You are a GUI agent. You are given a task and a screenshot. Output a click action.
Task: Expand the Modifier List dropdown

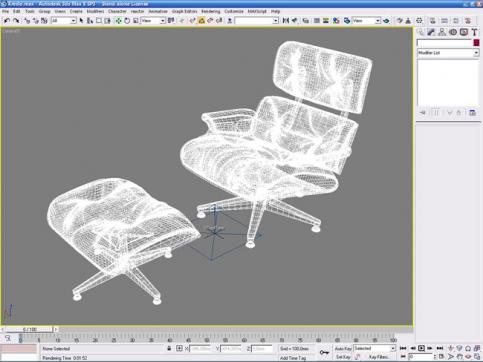[448, 53]
